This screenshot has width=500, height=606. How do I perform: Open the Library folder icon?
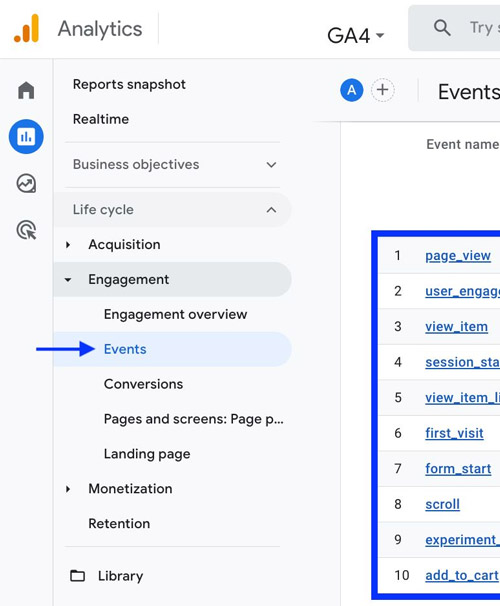click(x=77, y=575)
